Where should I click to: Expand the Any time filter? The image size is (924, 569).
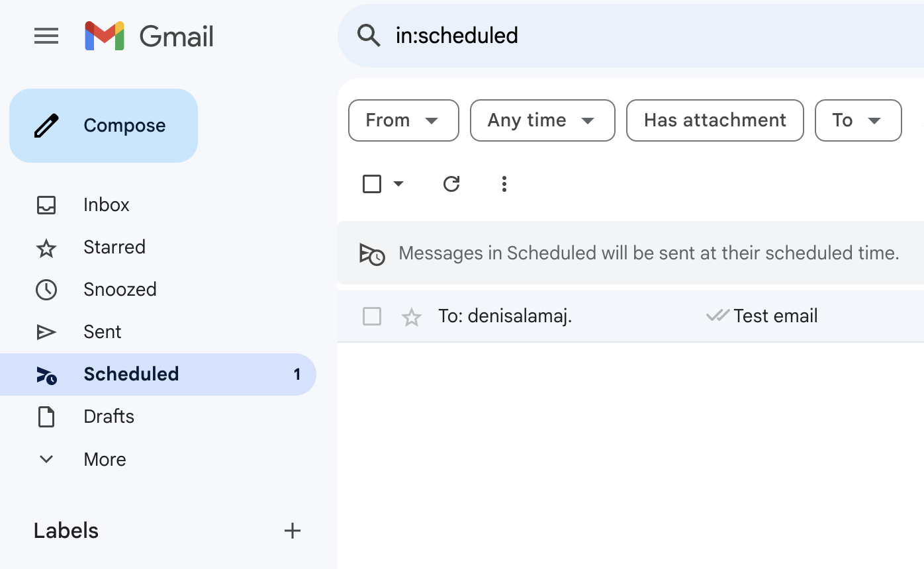[x=542, y=120]
